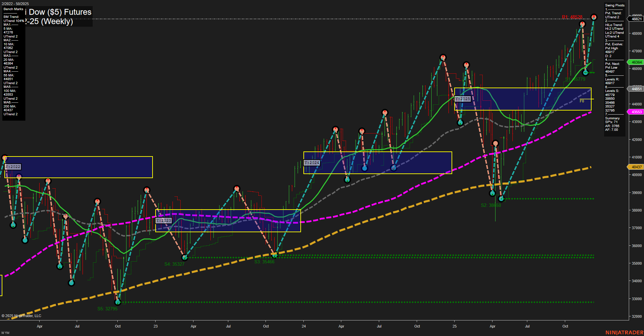Select the magenta 43553 price marker

(x=636, y=112)
